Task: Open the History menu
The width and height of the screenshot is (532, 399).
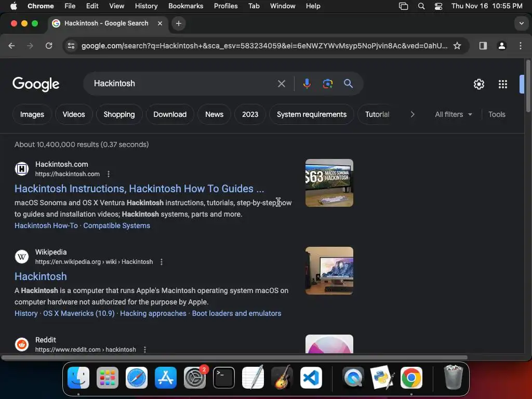Action: point(146,6)
